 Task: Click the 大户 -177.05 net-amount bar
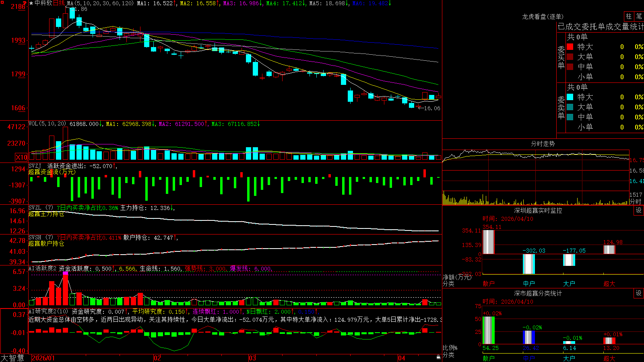[x=569, y=260]
